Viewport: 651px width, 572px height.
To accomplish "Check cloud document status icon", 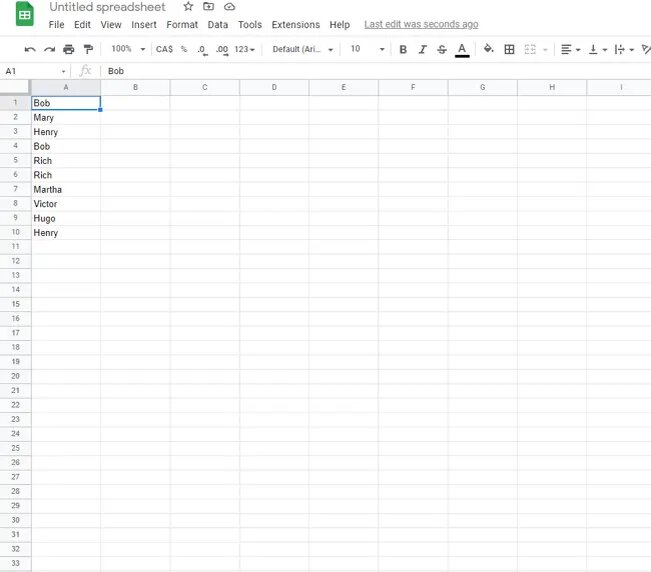I will 229,7.
